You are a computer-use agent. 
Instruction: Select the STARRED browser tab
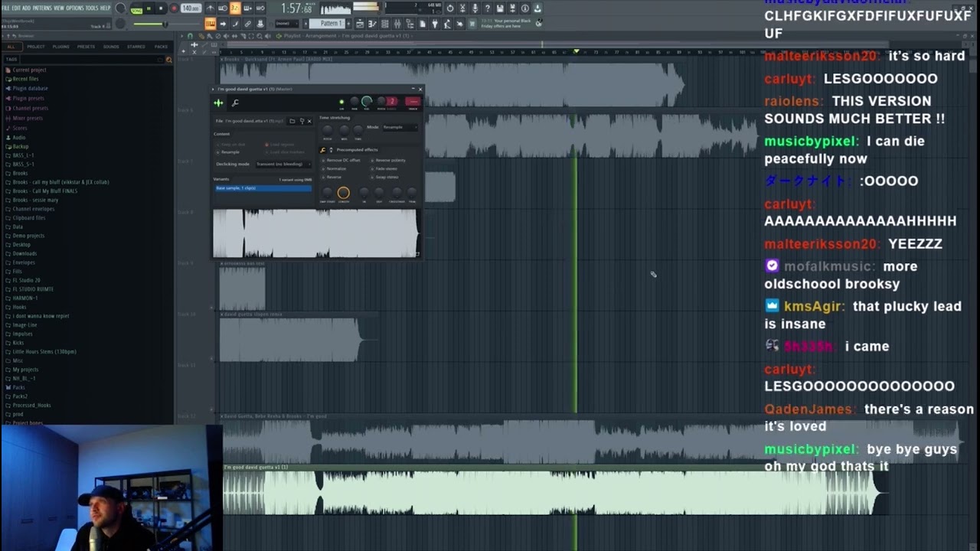pyautogui.click(x=136, y=46)
